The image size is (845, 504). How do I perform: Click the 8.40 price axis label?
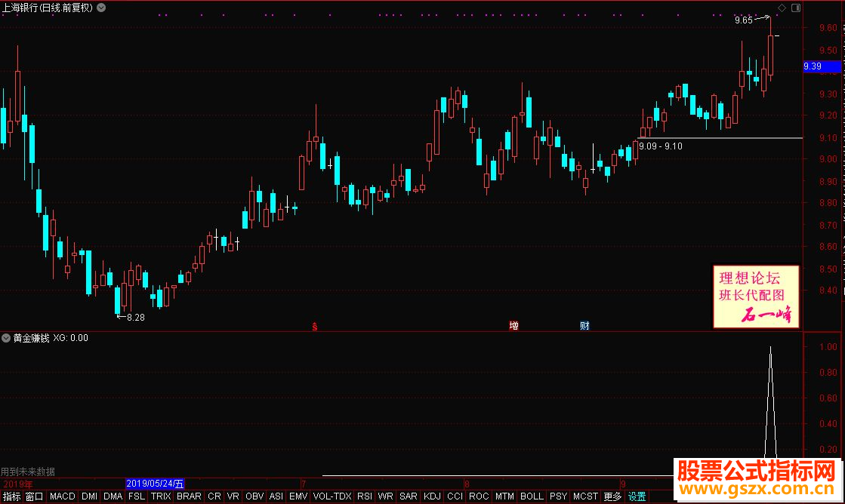(x=828, y=290)
